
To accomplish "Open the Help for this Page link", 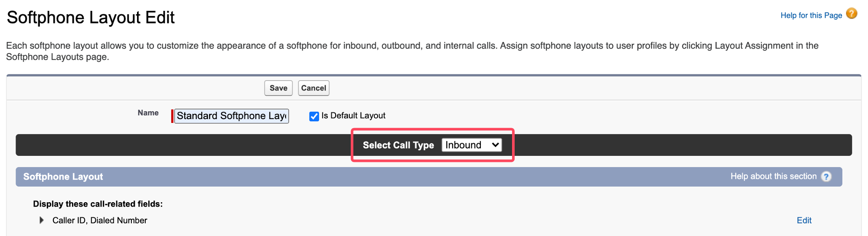I will (x=811, y=16).
